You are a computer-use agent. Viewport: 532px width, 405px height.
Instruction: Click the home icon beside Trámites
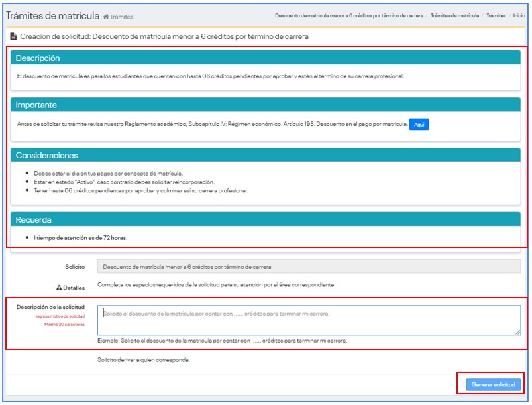(x=106, y=17)
